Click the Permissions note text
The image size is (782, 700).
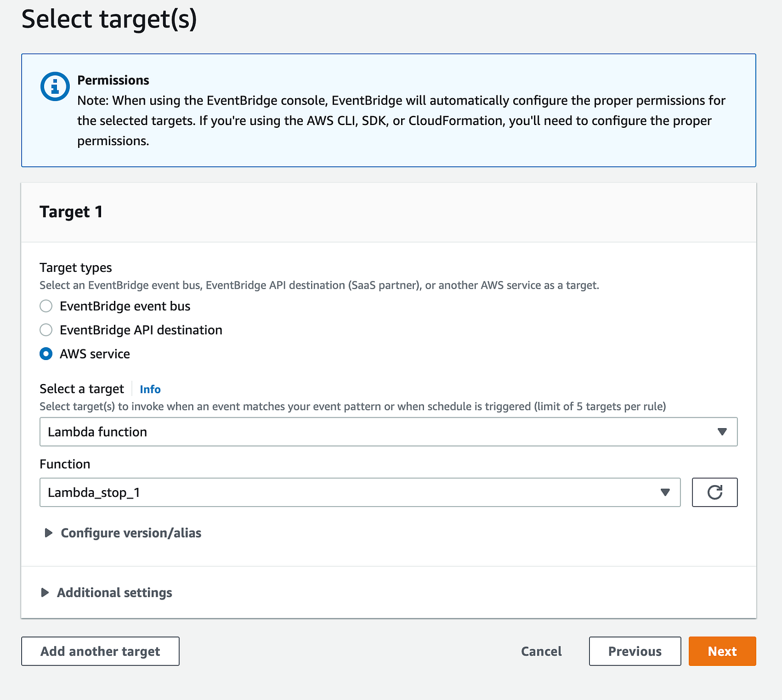(x=401, y=121)
